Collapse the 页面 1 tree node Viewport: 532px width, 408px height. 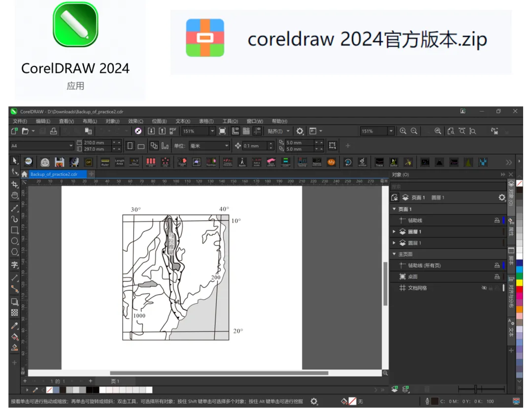394,209
